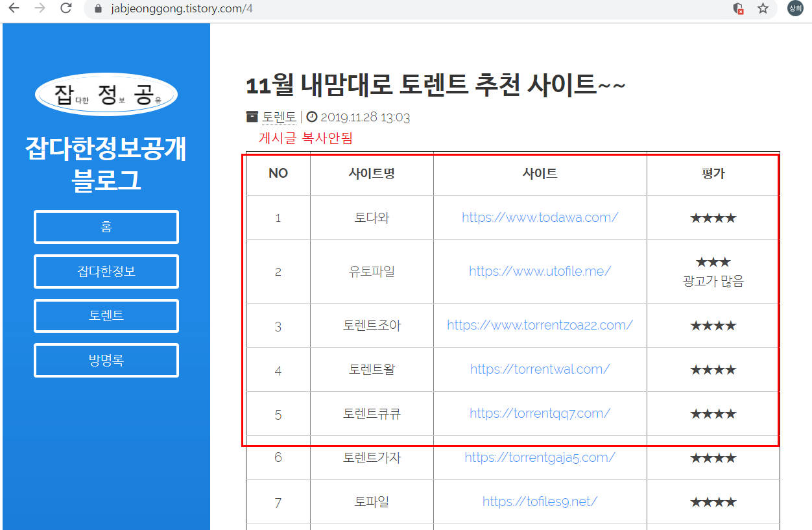Select the 토렌트큐큐 site name cell
This screenshot has width=812, height=530.
tap(372, 413)
